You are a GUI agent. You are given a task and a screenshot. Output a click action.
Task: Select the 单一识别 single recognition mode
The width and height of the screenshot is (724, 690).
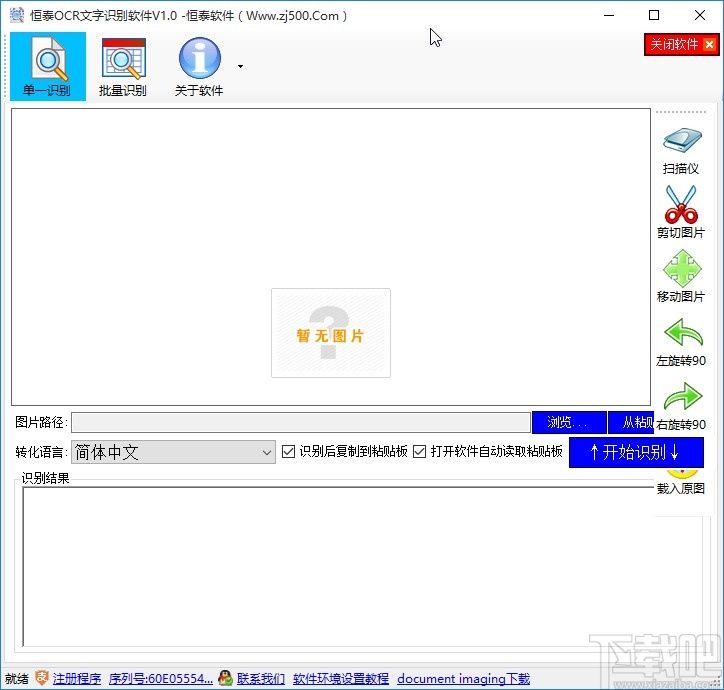click(48, 67)
